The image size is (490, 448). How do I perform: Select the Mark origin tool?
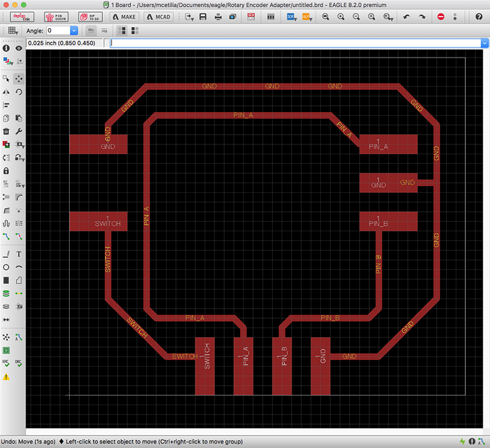pos(20,61)
